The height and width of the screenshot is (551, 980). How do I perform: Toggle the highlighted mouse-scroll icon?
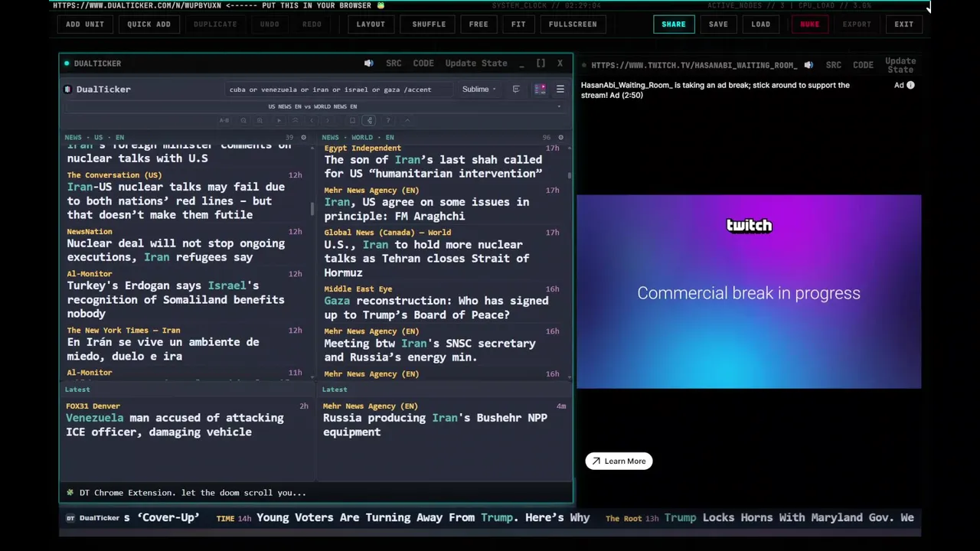(369, 120)
